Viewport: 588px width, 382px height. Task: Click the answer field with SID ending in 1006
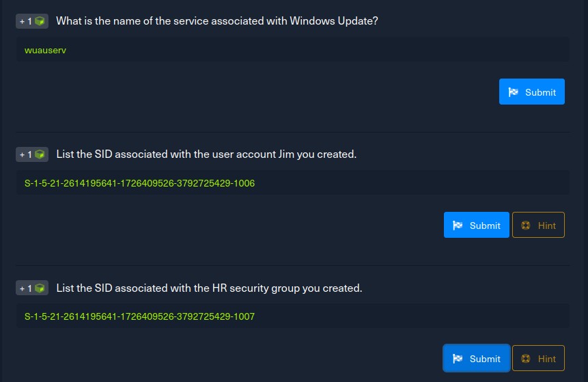click(292, 182)
